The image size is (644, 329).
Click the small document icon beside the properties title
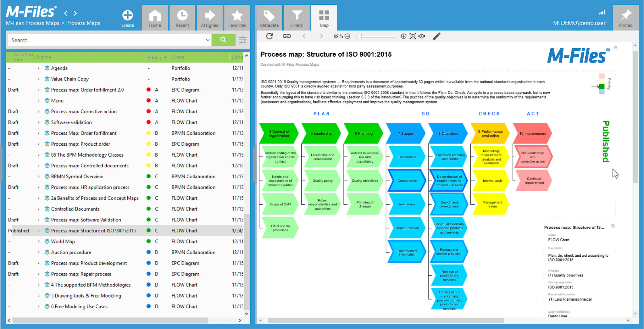613,226
